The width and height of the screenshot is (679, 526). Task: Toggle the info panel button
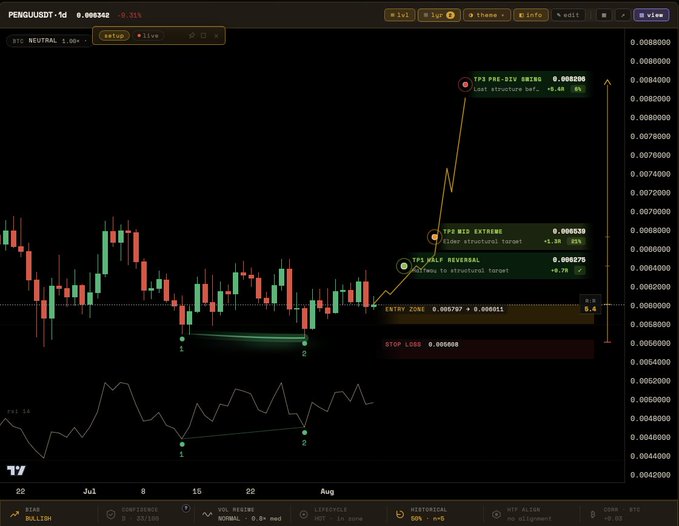pos(530,15)
